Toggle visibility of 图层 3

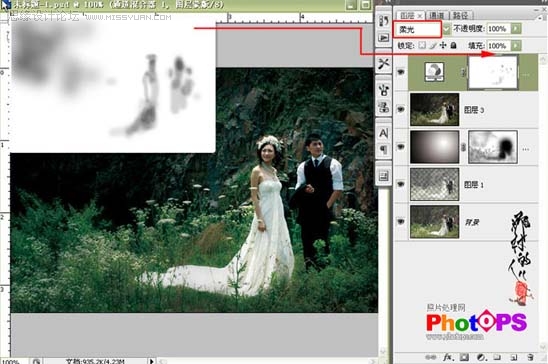tap(401, 109)
